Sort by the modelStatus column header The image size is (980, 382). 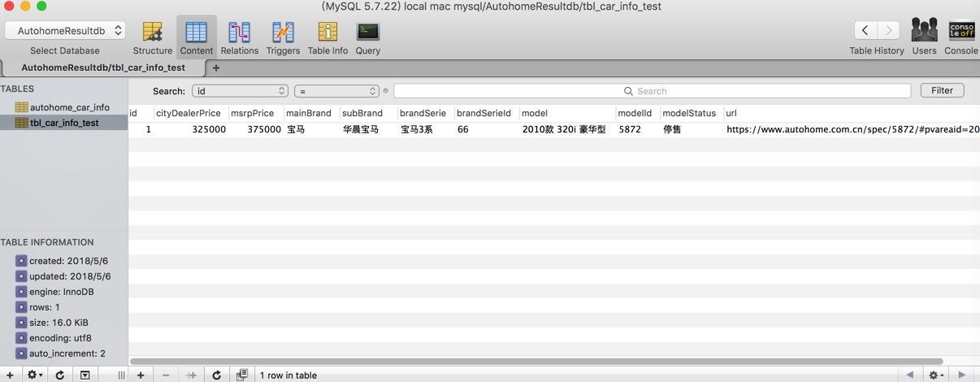[x=691, y=113]
